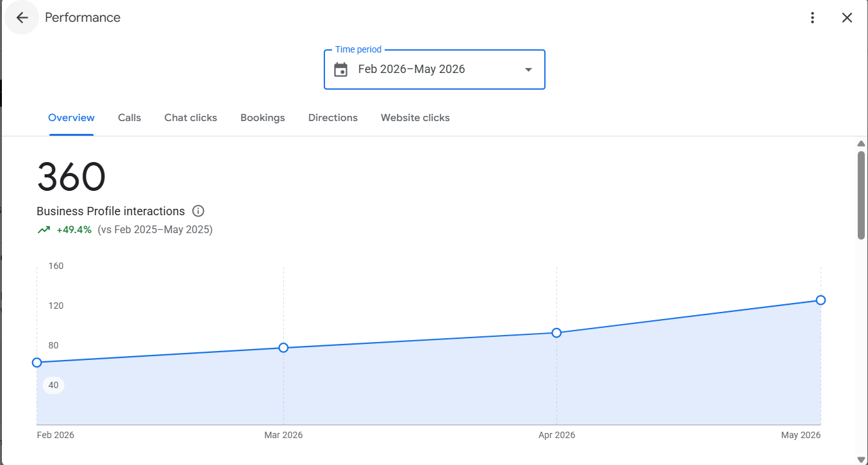
Task: Select the Feb 2026 data point
Action: [37, 363]
